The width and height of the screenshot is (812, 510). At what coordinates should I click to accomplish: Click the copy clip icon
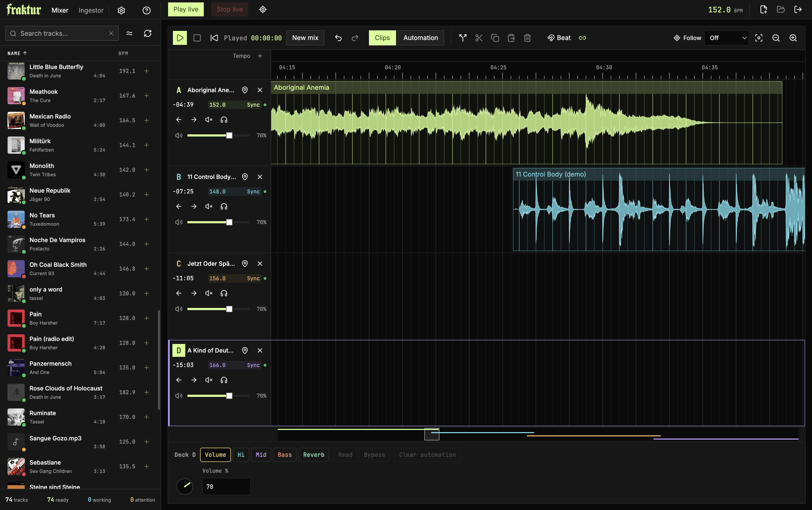(x=495, y=38)
